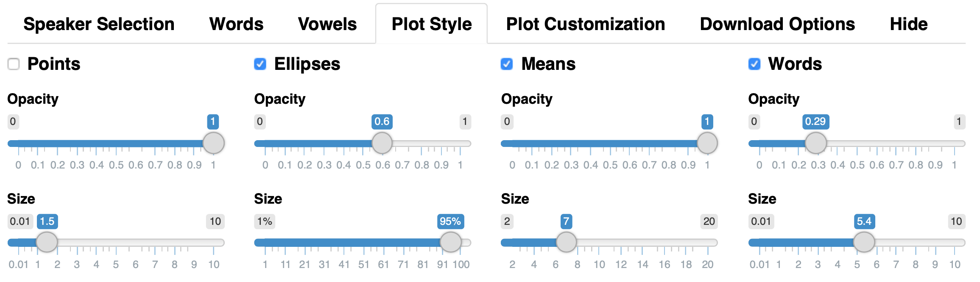This screenshot has height=282, width=980.
Task: Click the Means opacity slider handle
Action: coord(707,143)
